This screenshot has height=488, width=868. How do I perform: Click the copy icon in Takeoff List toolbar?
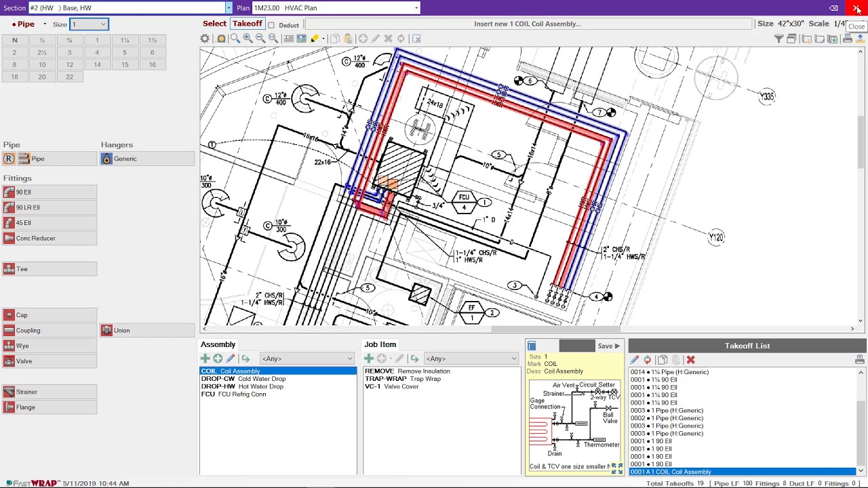[663, 360]
